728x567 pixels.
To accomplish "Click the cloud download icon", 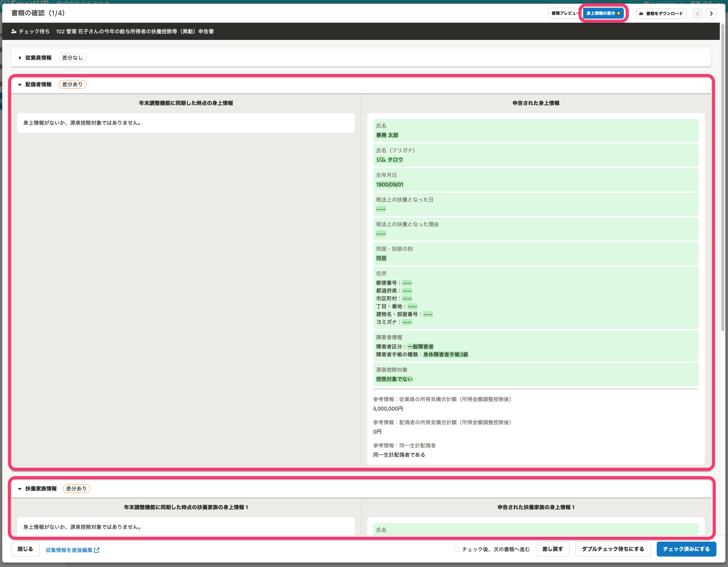I will [641, 14].
